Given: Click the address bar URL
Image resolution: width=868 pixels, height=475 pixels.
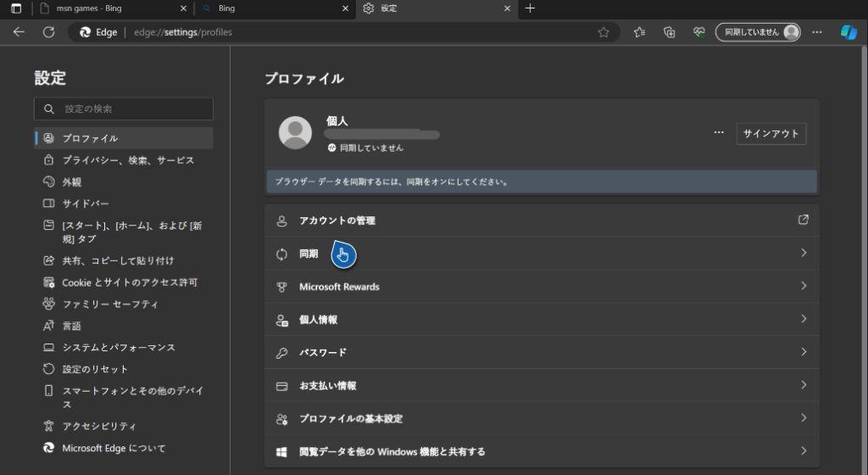Looking at the screenshot, I should pos(183,32).
